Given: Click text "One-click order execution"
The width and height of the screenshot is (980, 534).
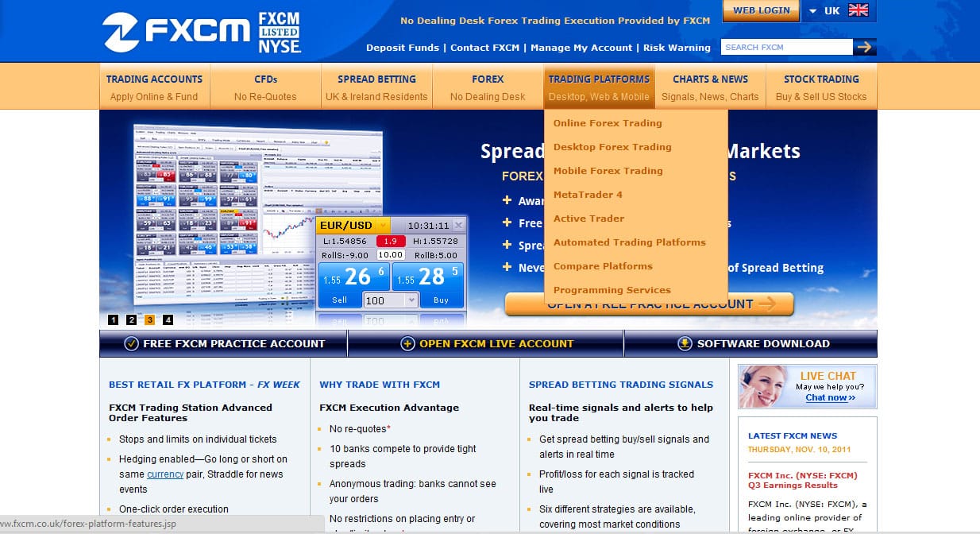Looking at the screenshot, I should pyautogui.click(x=174, y=509).
